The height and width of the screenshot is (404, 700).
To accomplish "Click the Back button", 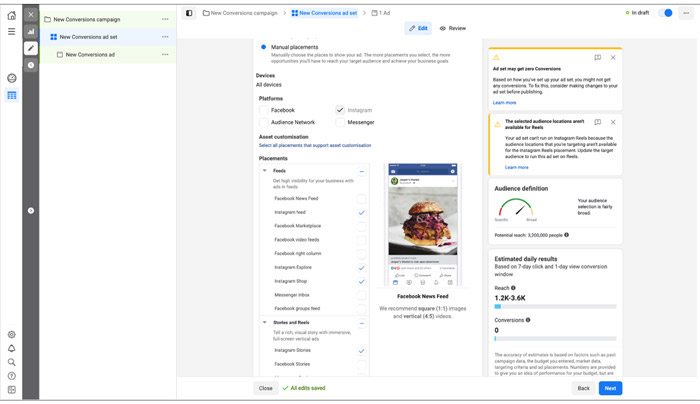I will 583,388.
